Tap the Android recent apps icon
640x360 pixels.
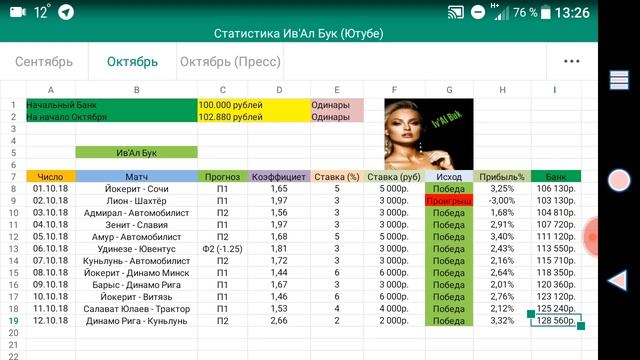pos(619,80)
